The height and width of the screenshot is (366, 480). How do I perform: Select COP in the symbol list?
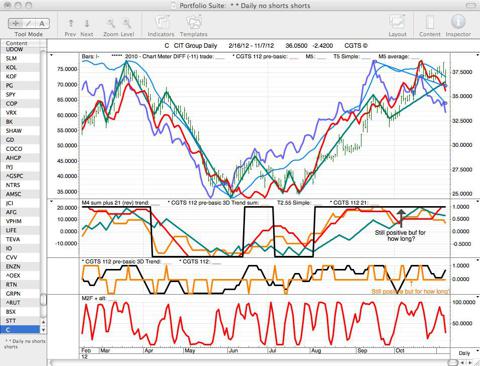pyautogui.click(x=21, y=104)
